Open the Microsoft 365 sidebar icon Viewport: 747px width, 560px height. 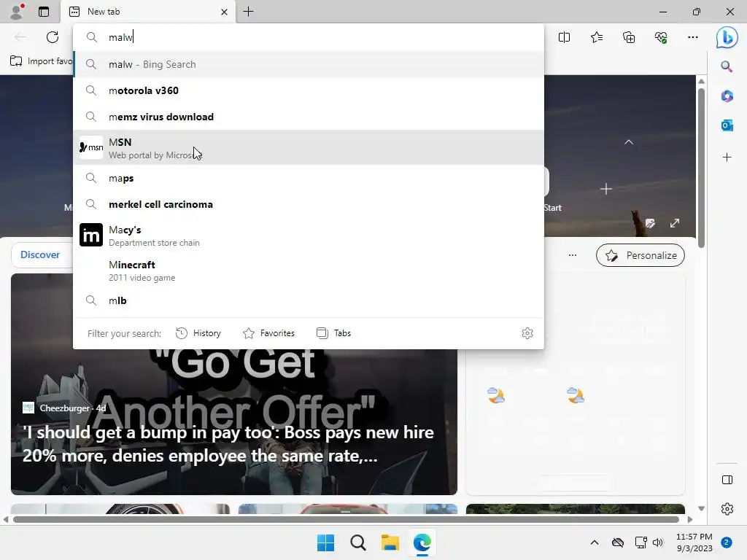click(x=727, y=96)
